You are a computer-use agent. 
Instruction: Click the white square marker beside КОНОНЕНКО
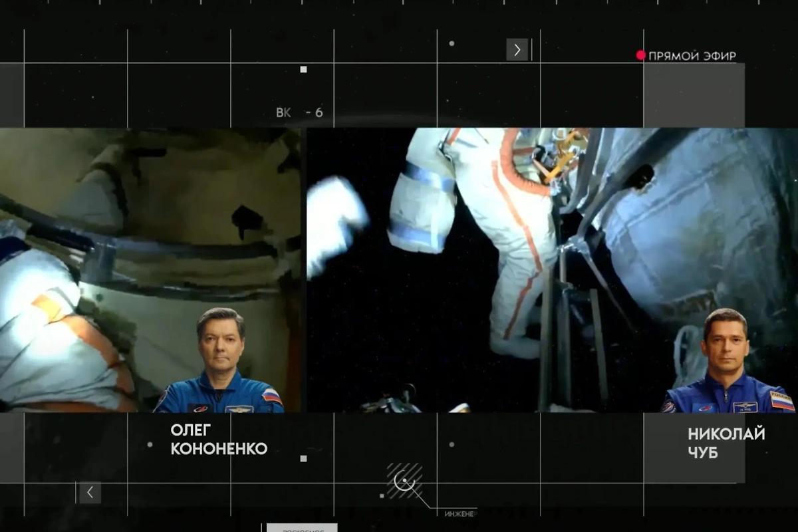[303, 458]
